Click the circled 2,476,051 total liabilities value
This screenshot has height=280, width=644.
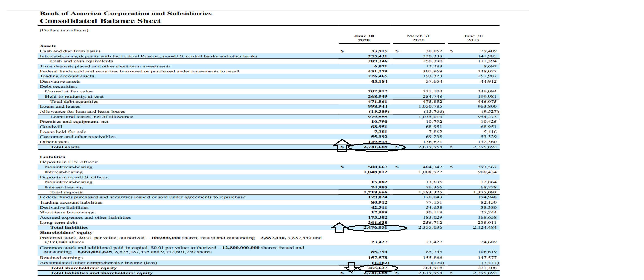(375, 227)
